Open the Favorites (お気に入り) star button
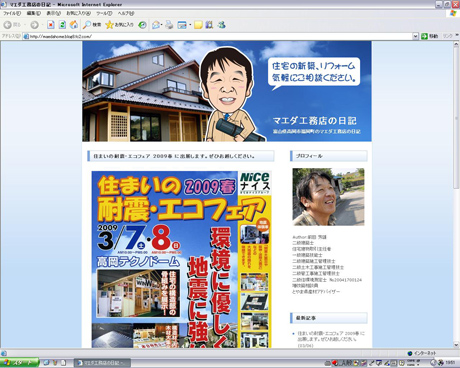Screen dimensions: 460x368 point(119,25)
